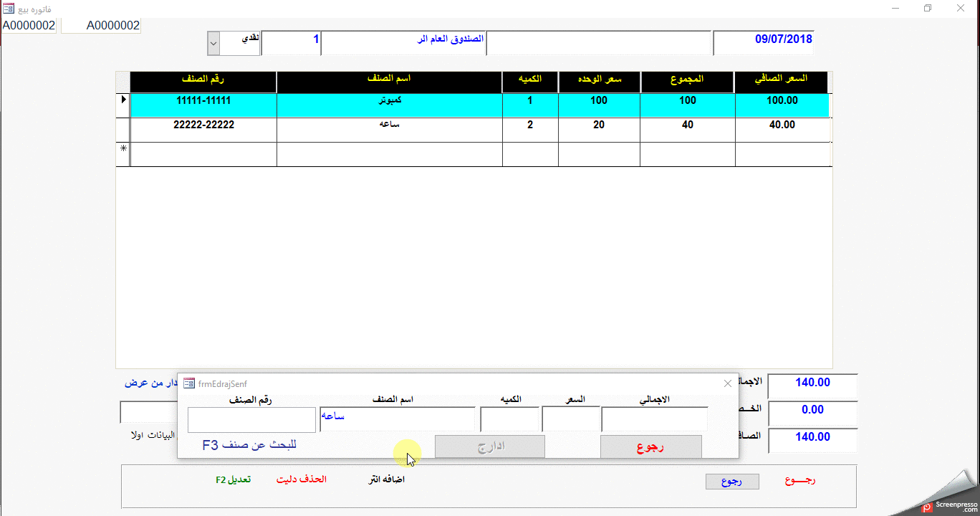The height and width of the screenshot is (516, 980).
Task: Click the frmEdrajSenf dialog form icon
Action: pyautogui.click(x=189, y=383)
